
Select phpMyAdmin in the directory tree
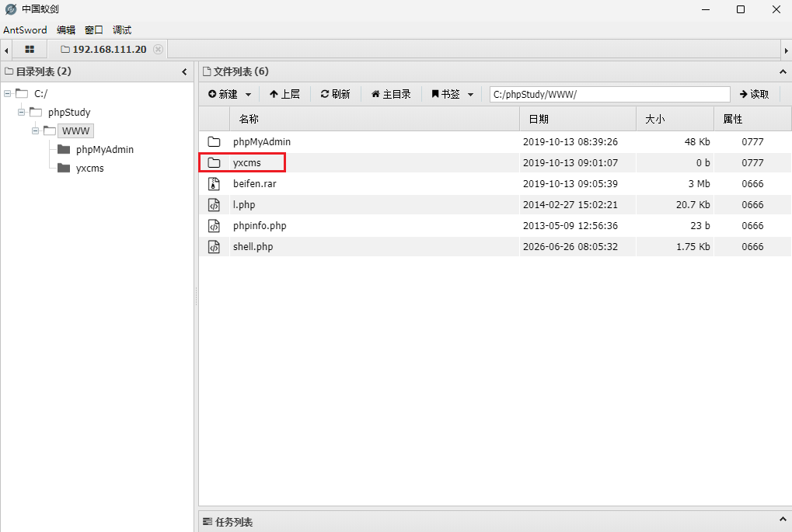coord(105,149)
